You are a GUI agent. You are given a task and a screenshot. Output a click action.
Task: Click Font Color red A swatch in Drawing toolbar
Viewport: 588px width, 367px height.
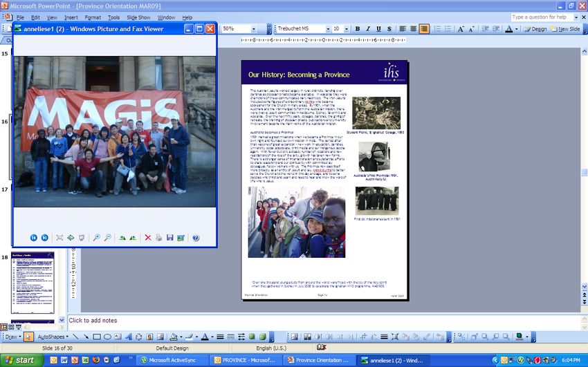tap(205, 337)
